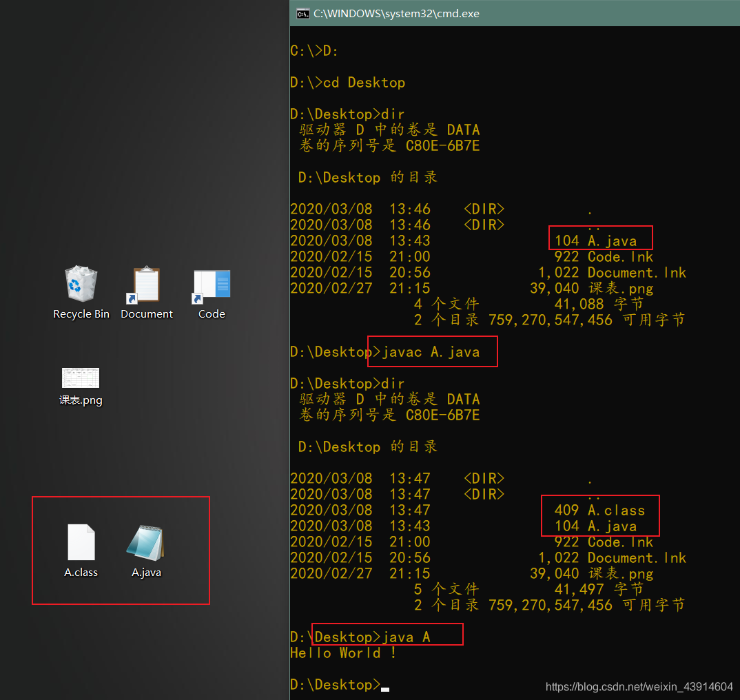
Task: Click the 'A.java' file name label on desktop
Action: coord(146,572)
